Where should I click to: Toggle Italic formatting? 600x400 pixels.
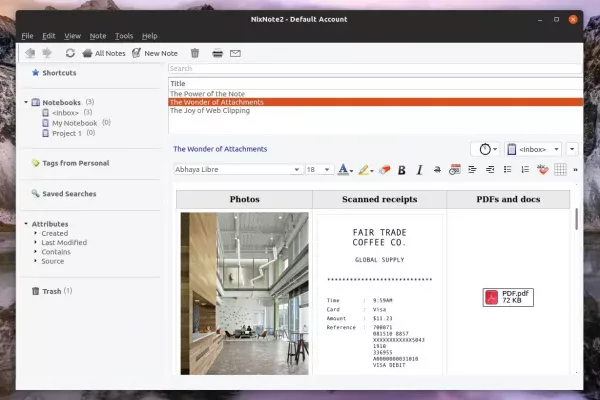pos(420,170)
